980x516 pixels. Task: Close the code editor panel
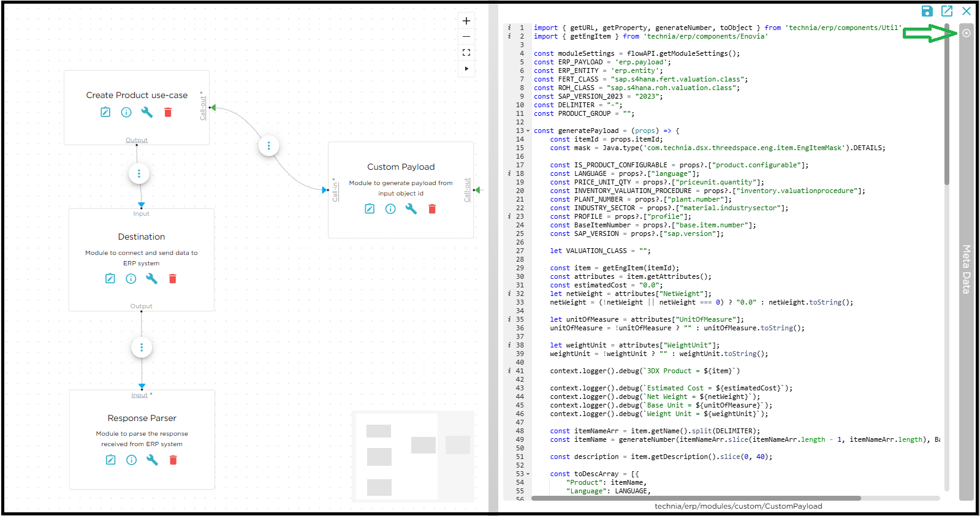(x=967, y=11)
